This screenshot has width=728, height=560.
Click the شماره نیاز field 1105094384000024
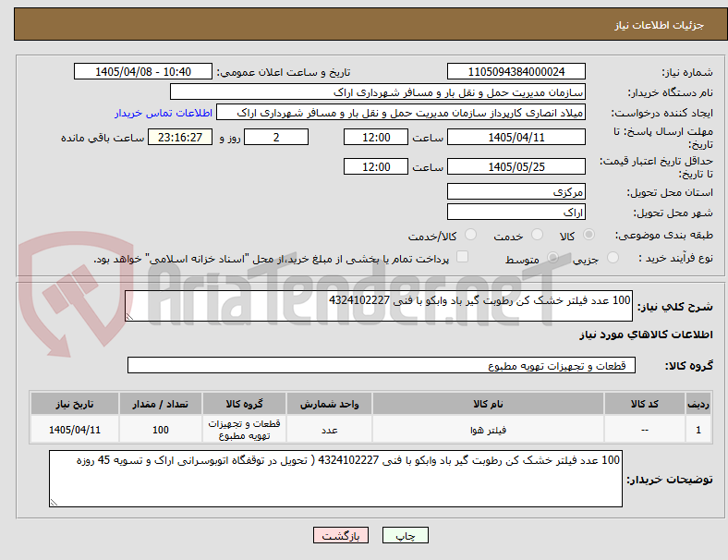click(516, 71)
